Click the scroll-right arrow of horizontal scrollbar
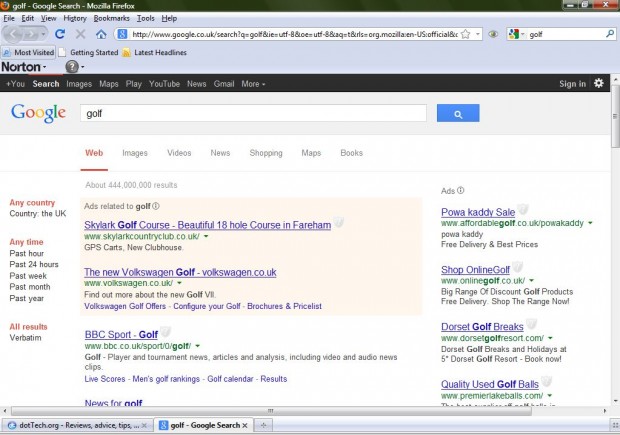The image size is (620, 435). coord(605,411)
